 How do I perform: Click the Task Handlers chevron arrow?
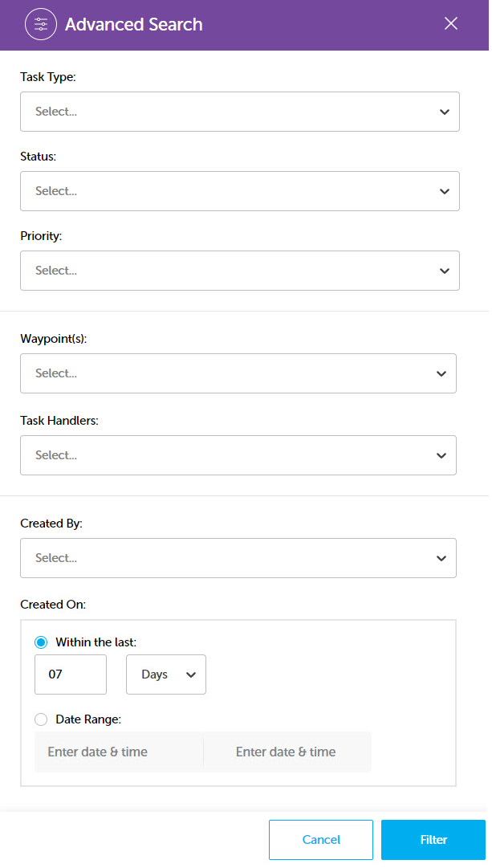[441, 455]
